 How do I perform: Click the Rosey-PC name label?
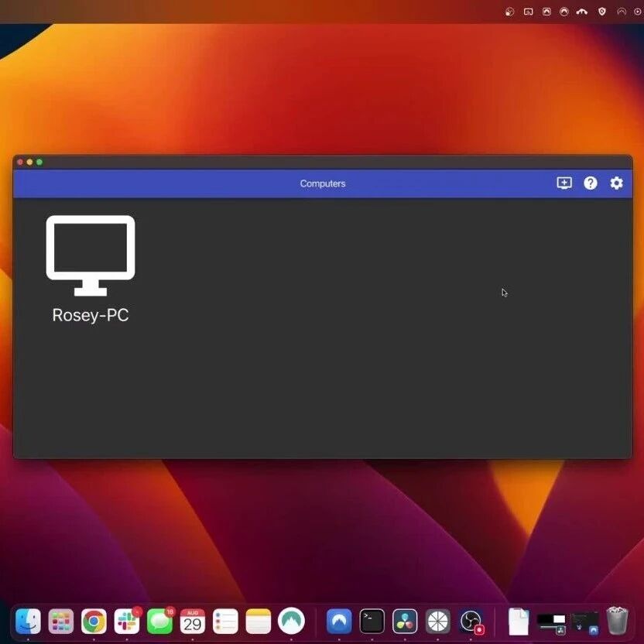point(91,315)
